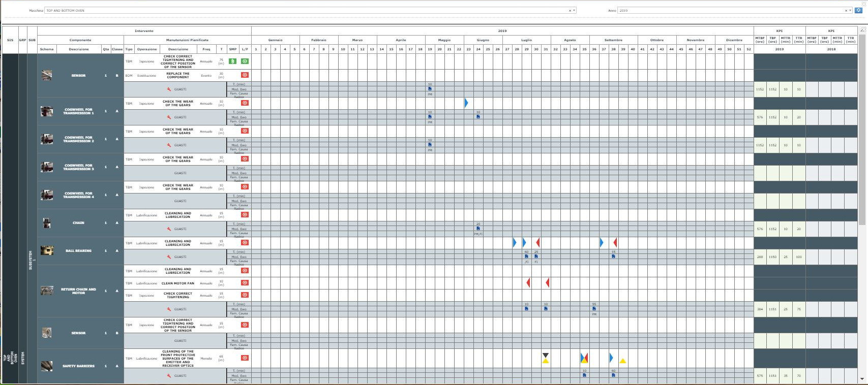
Task: Click the red wrench Guasti icon under Chain
Action: (168, 229)
